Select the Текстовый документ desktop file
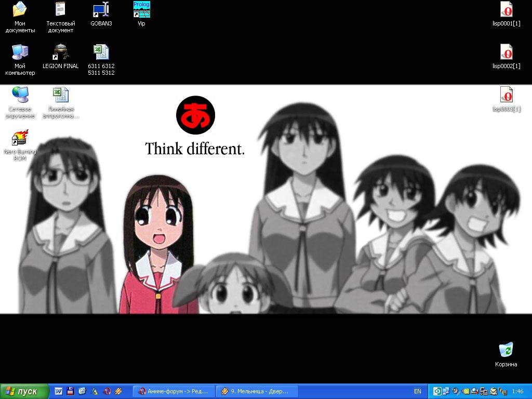 (60, 17)
